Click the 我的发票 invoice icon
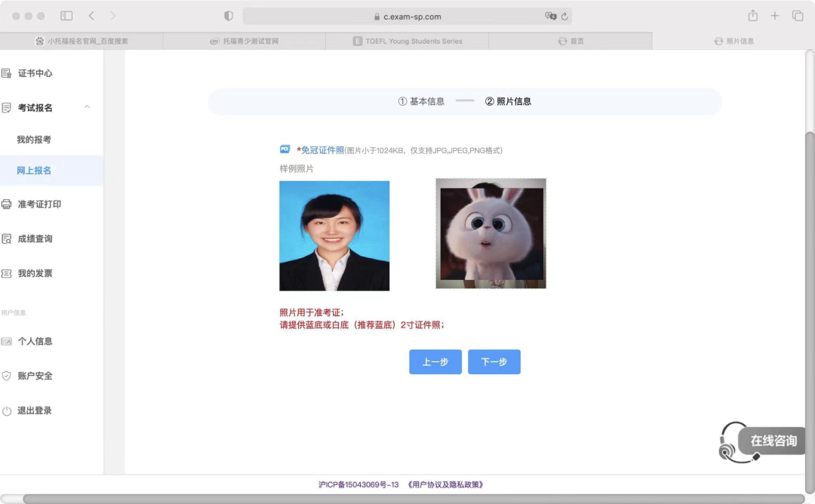 point(6,273)
